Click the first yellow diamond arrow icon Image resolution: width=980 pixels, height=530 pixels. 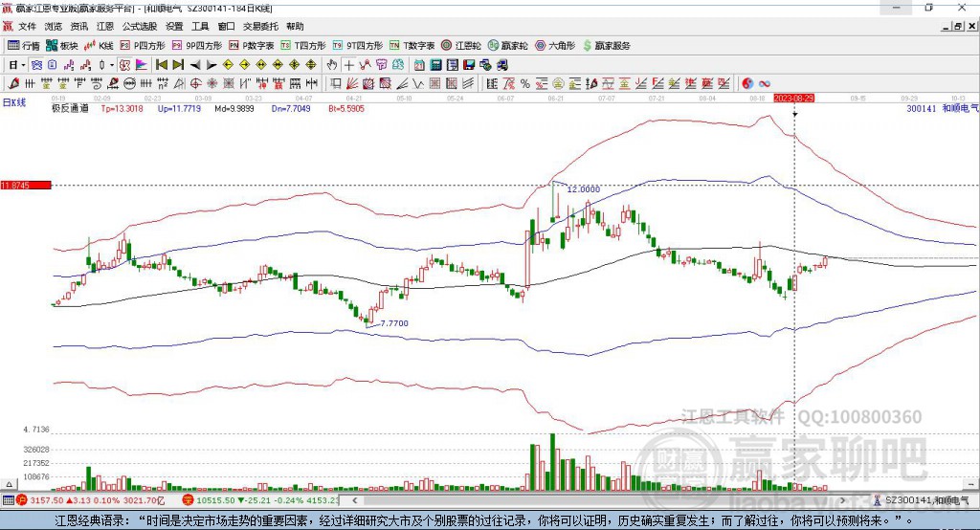pyautogui.click(x=228, y=65)
